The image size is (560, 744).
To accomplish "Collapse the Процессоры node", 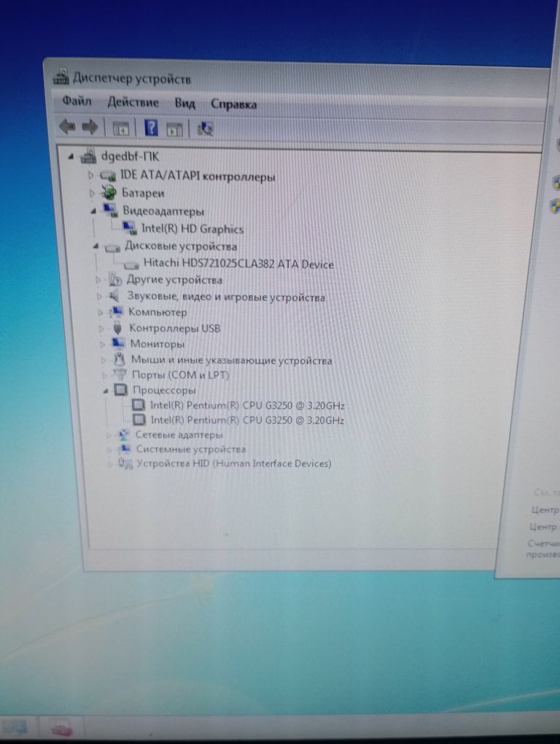I will click(x=106, y=391).
